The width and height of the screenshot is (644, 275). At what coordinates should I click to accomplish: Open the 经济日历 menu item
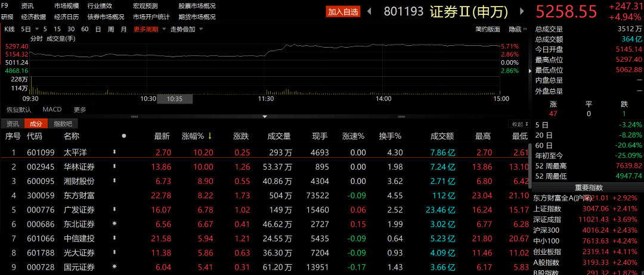point(67,17)
